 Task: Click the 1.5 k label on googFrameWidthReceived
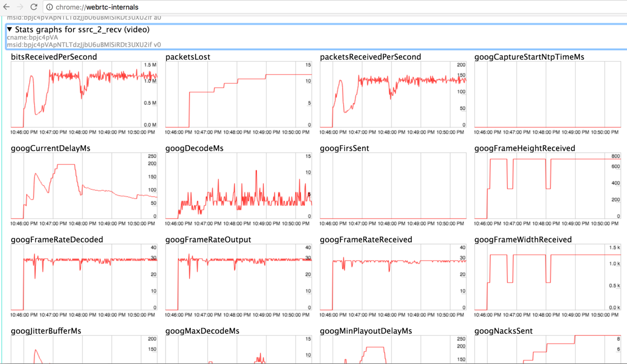pyautogui.click(x=614, y=248)
